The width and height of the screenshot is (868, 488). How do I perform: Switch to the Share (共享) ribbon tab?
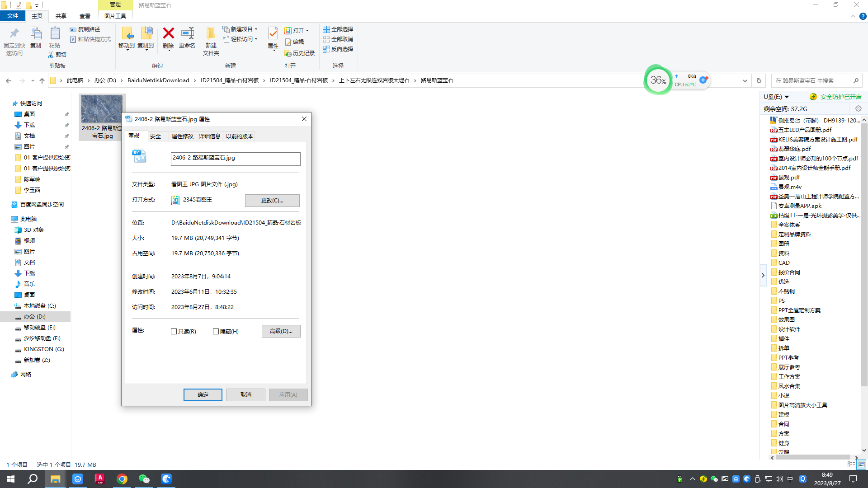(x=61, y=16)
